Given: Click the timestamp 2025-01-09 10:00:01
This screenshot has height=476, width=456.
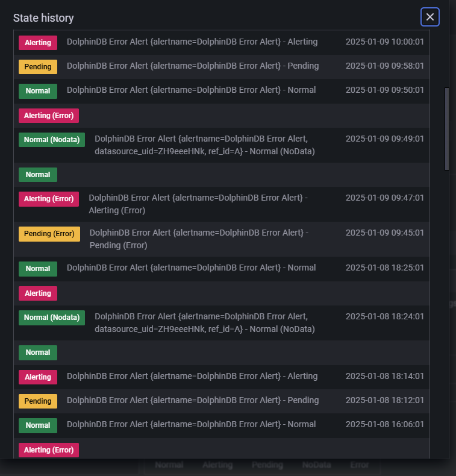Looking at the screenshot, I should (x=384, y=42).
